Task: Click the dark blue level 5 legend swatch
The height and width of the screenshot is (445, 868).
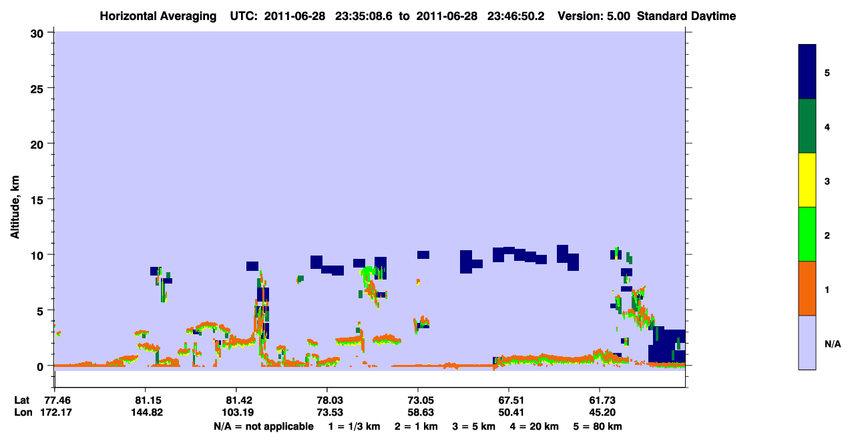Action: (x=807, y=71)
